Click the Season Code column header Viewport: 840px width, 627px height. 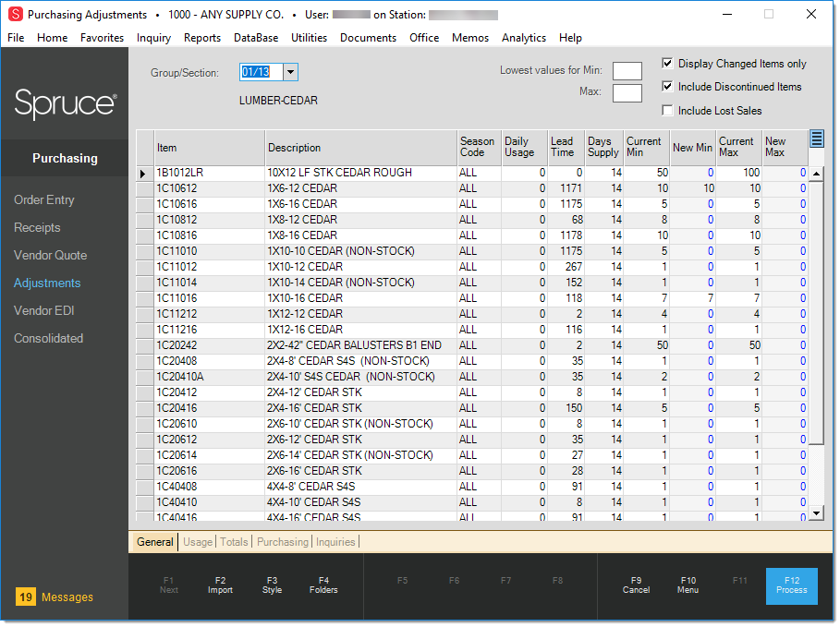click(x=480, y=147)
